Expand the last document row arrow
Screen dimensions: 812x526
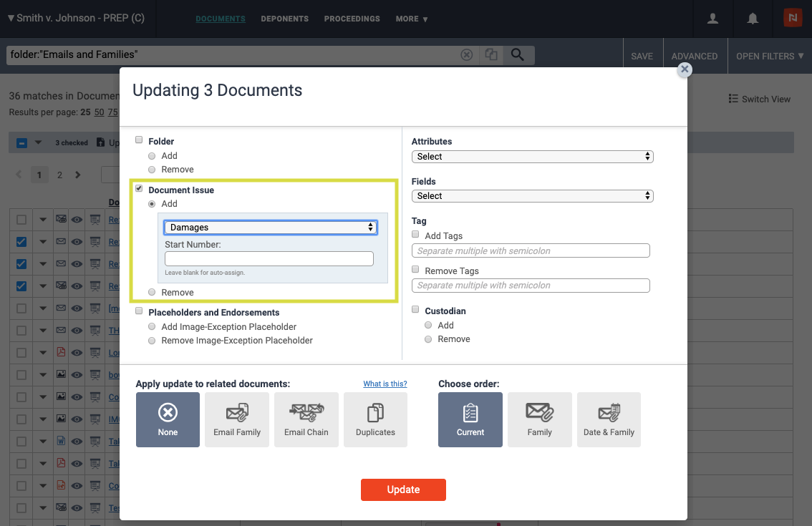coord(43,508)
